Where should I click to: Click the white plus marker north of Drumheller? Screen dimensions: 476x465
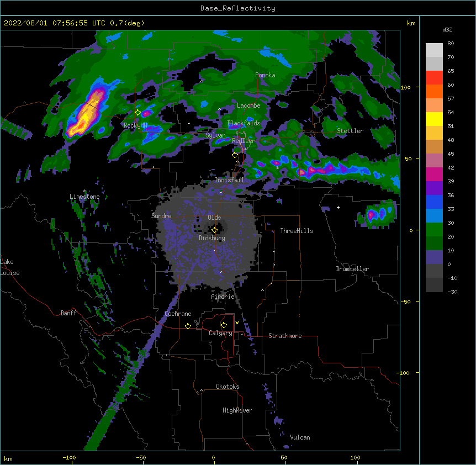point(338,207)
